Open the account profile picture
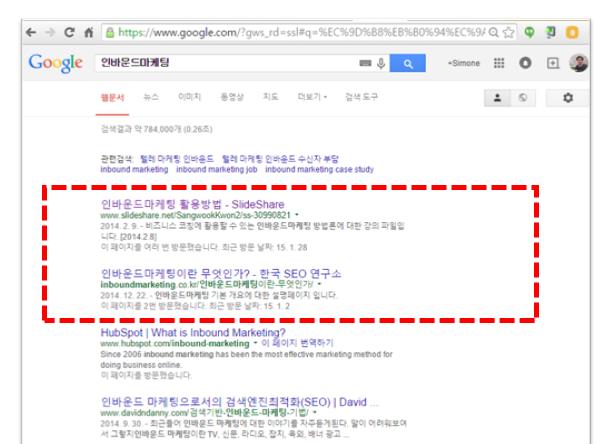Screen dimensions: 611x444 (579, 63)
